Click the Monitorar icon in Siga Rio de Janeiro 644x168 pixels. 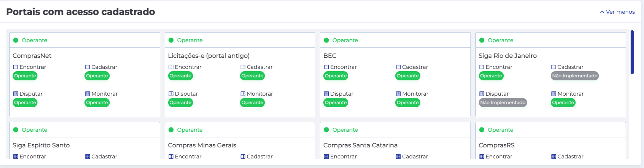click(553, 94)
